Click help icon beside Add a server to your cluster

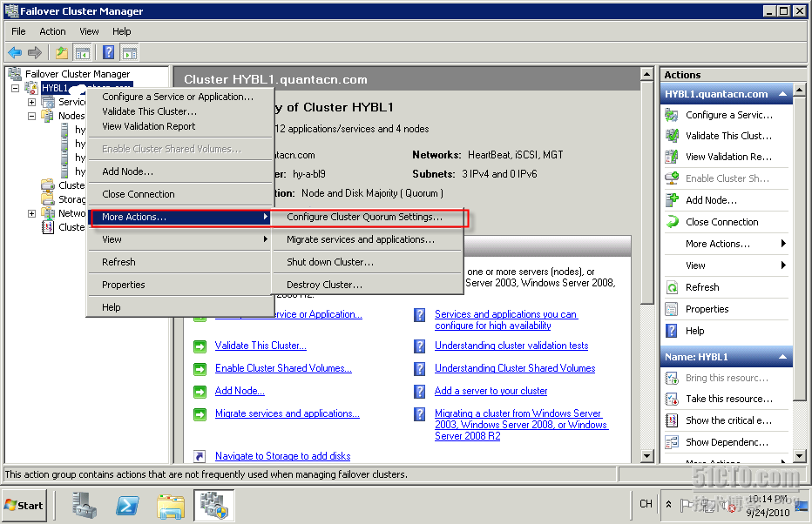click(x=419, y=392)
